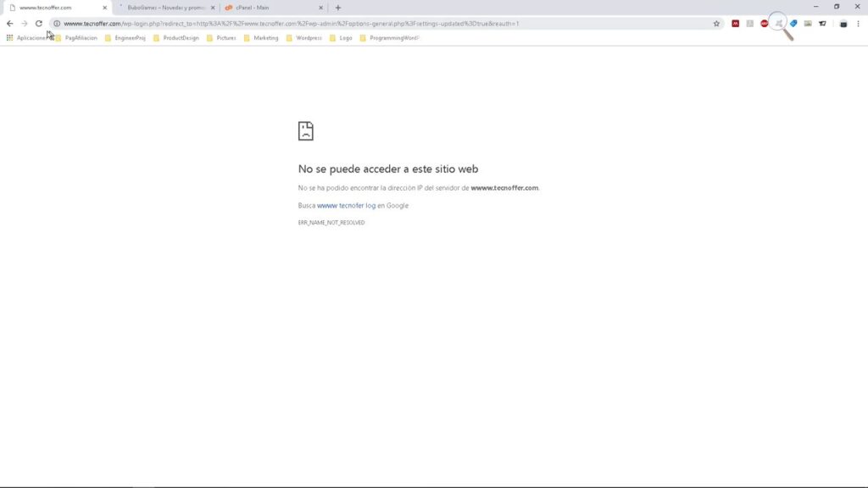Open the EngineerProj bookmark folder
This screenshot has width=868, height=488.
pos(125,38)
